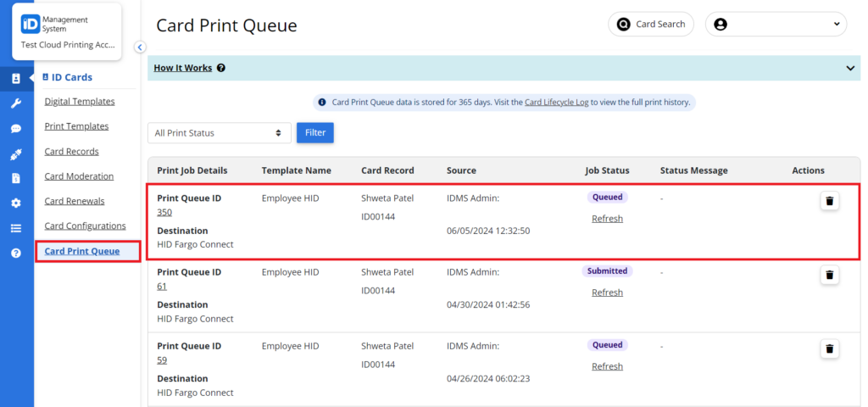Image resolution: width=868 pixels, height=407 pixels.
Task: Open the plug integrations sidebar icon
Action: point(16,154)
